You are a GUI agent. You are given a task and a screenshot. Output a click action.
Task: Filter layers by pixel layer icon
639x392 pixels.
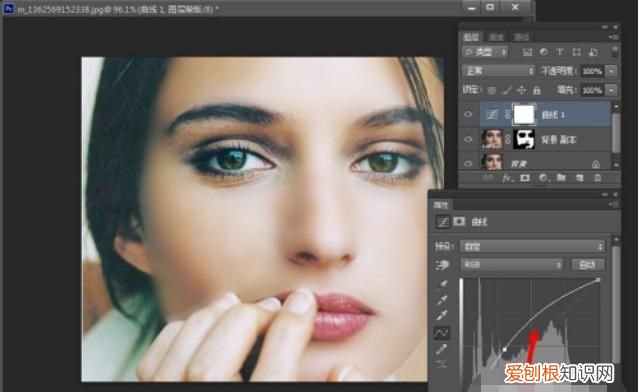tap(527, 52)
